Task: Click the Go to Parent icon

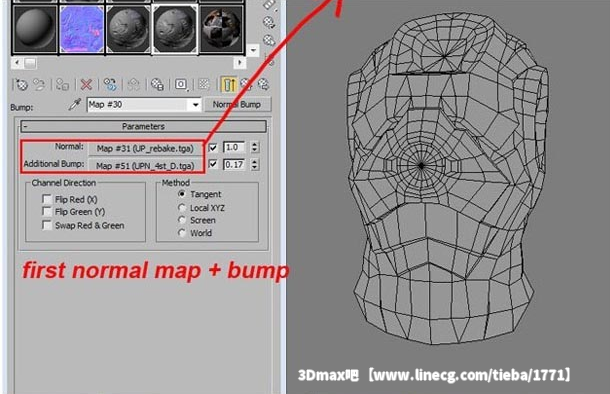Action: [246, 84]
